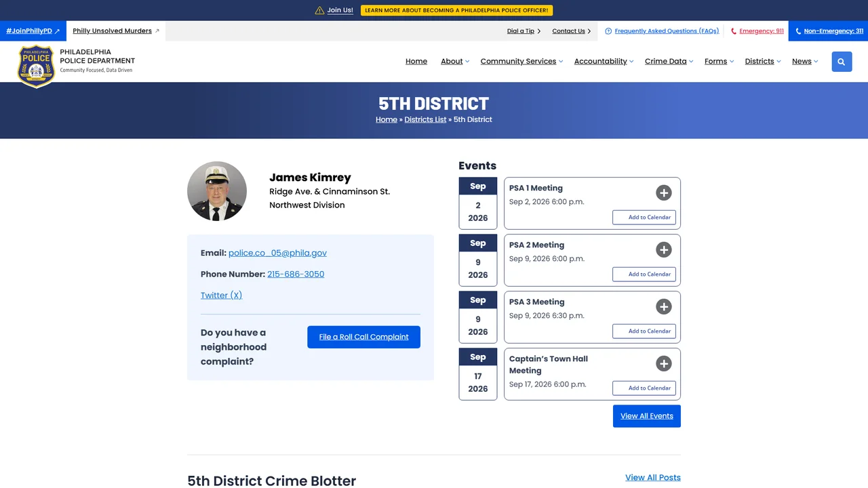The width and height of the screenshot is (868, 488).
Task: Click the yellow Learn More police officer banner
Action: click(456, 10)
